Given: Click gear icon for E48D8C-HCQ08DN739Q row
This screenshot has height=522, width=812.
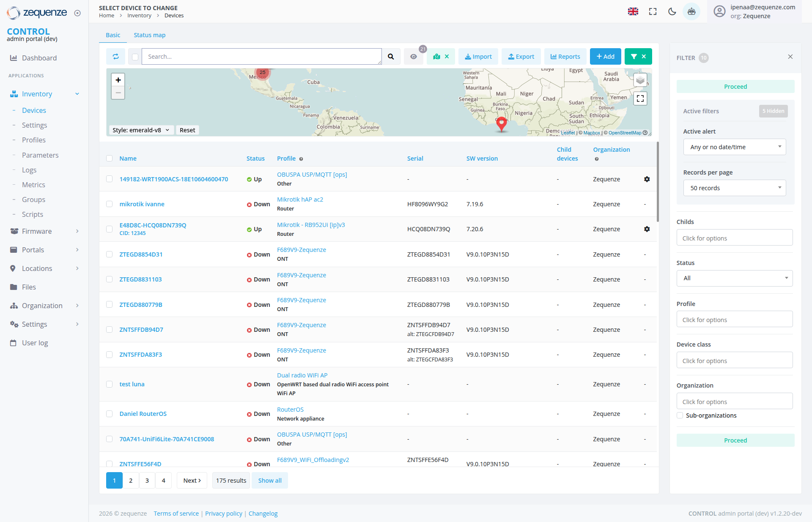Looking at the screenshot, I should 647,229.
